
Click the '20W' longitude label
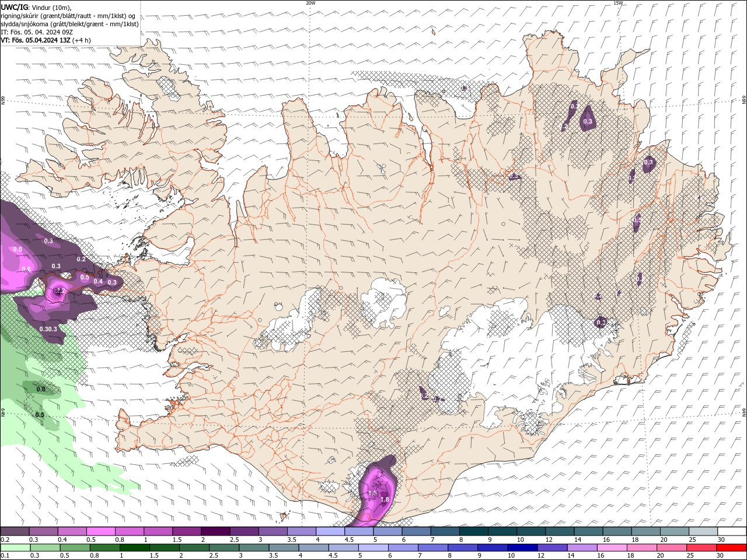310,3
